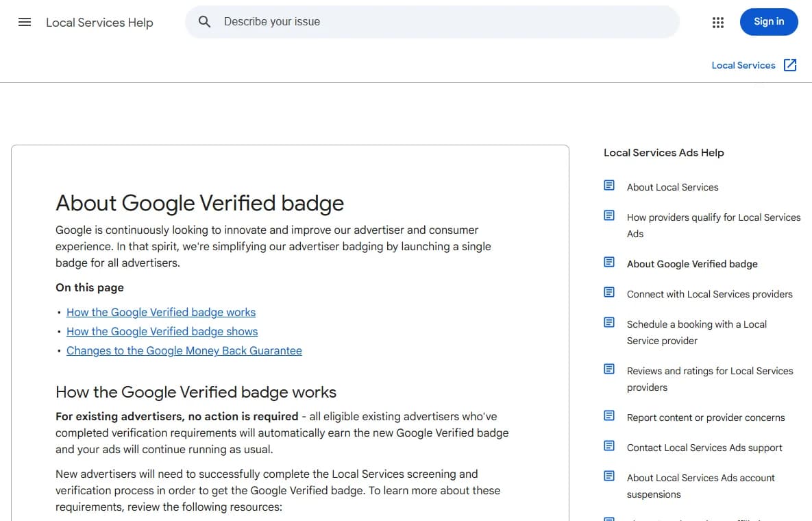812x521 pixels.
Task: Click the article icon beside Connect with Local Services providers
Action: (x=609, y=292)
